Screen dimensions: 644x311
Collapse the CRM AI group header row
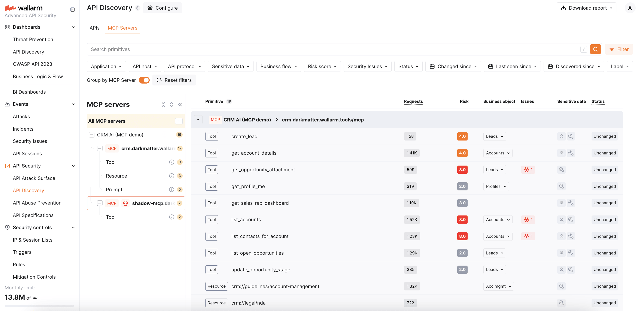click(x=198, y=120)
